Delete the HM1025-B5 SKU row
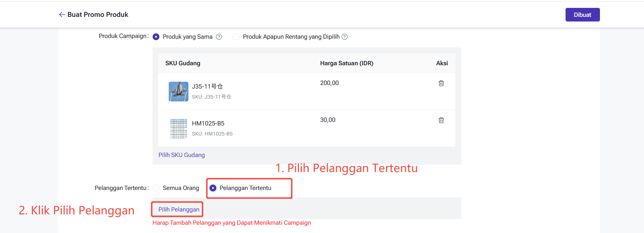The image size is (644, 233). [x=441, y=120]
